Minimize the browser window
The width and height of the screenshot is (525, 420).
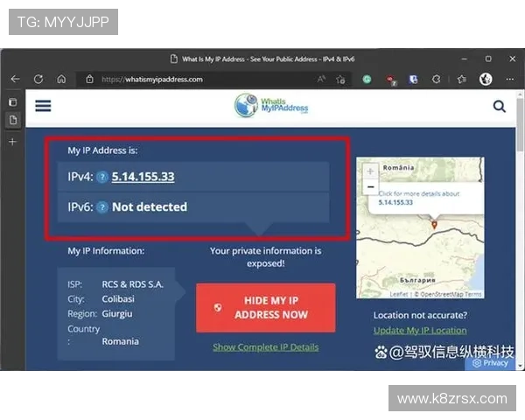[x=464, y=59]
